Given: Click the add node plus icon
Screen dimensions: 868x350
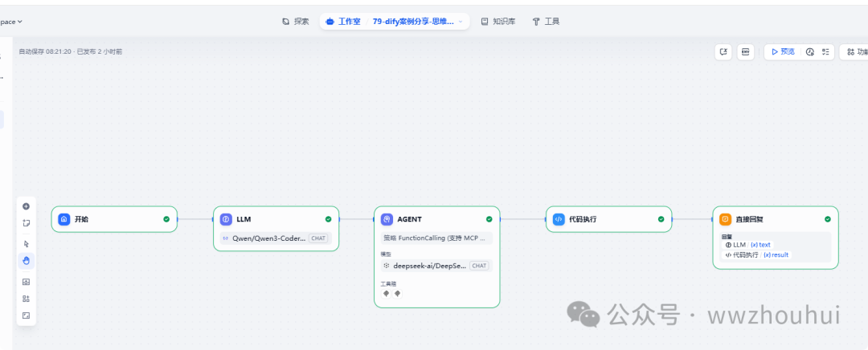Looking at the screenshot, I should click(26, 206).
